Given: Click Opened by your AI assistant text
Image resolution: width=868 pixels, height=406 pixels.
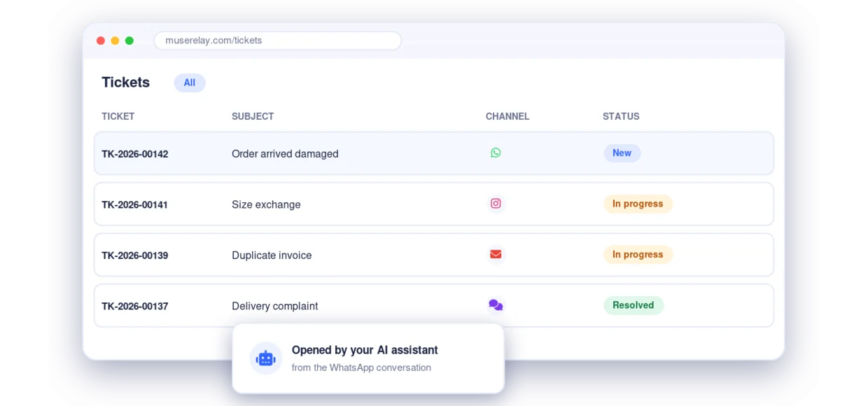Looking at the screenshot, I should [365, 350].
